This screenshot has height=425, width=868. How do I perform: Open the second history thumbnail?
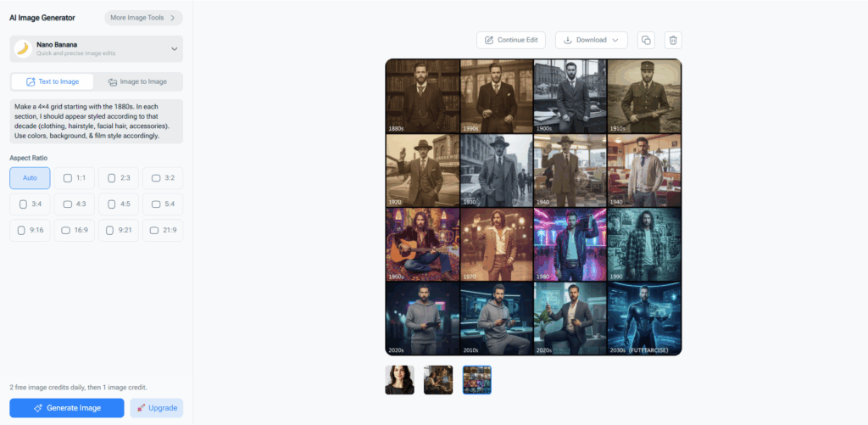click(x=438, y=380)
